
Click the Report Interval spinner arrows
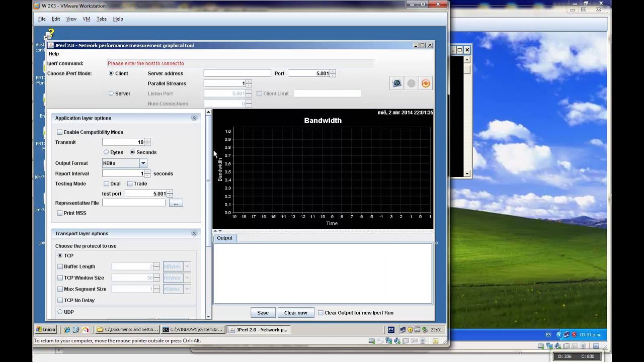[x=147, y=173]
